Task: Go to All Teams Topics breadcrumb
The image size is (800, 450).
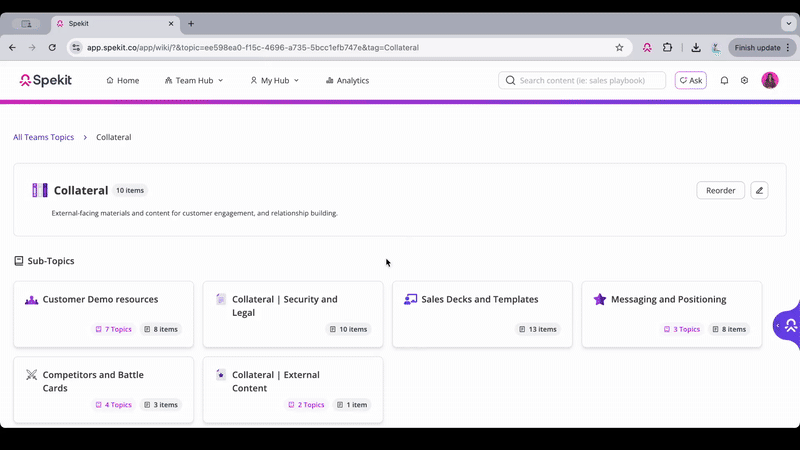Action: pyautogui.click(x=43, y=137)
